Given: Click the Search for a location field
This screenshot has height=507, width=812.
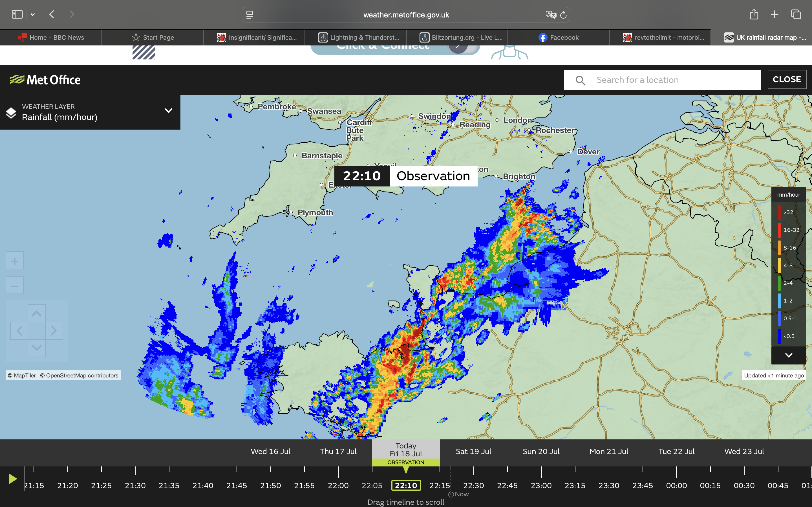Looking at the screenshot, I should point(662,80).
